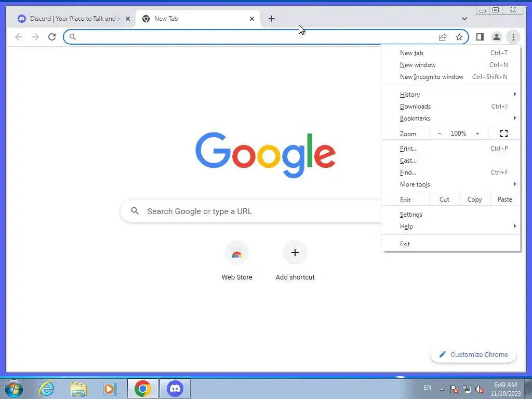Screen dimensions: 532x399
Task: Open Action Center flag tray icon
Action: coord(454,389)
